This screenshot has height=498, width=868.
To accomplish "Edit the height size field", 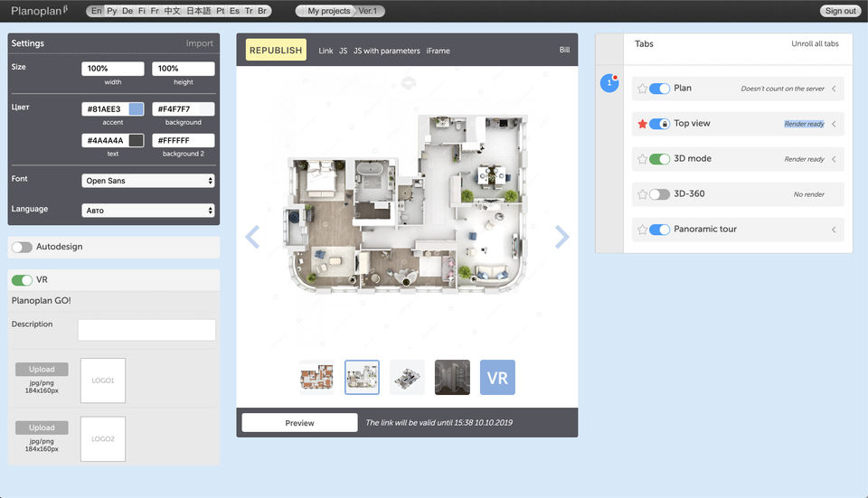I will tap(184, 69).
